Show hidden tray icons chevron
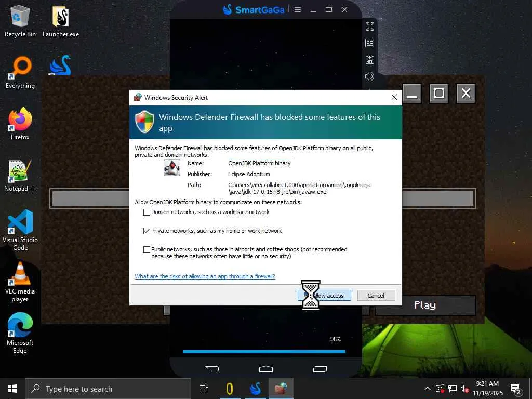Screen dimensions: 532x399 pos(428,389)
